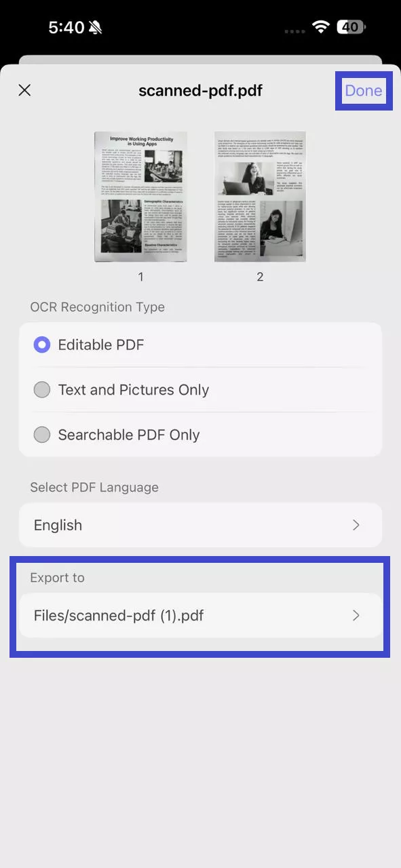Choose Text and Pictures Only radio button

(42, 390)
